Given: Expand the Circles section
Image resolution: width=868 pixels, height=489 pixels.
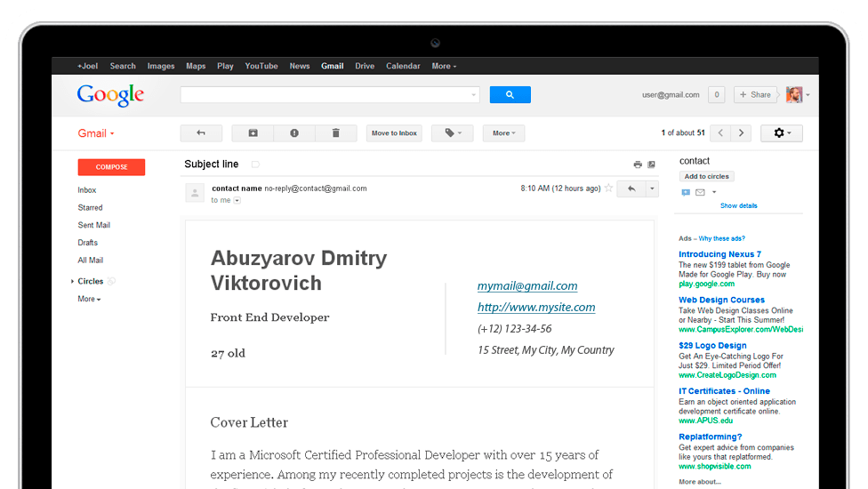Looking at the screenshot, I should click(73, 281).
